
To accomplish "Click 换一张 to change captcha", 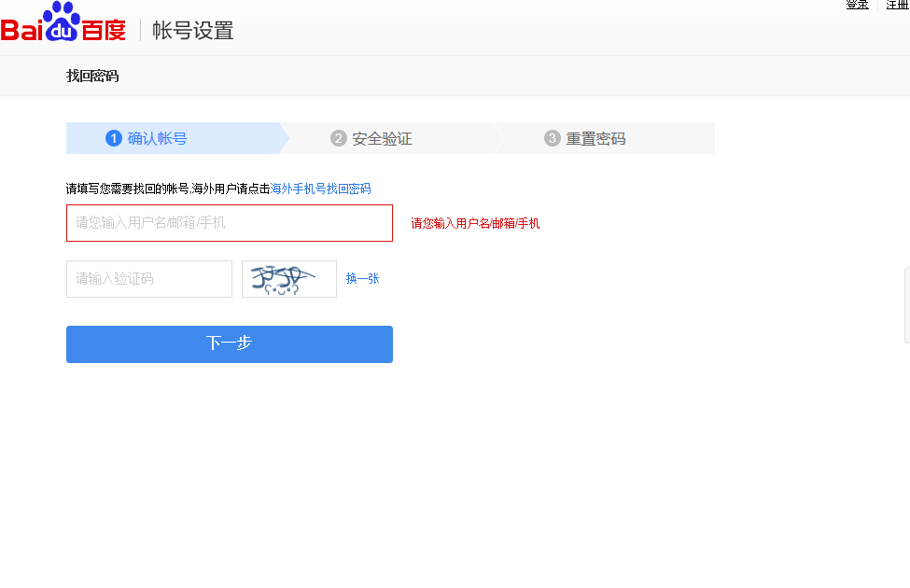I will point(363,279).
